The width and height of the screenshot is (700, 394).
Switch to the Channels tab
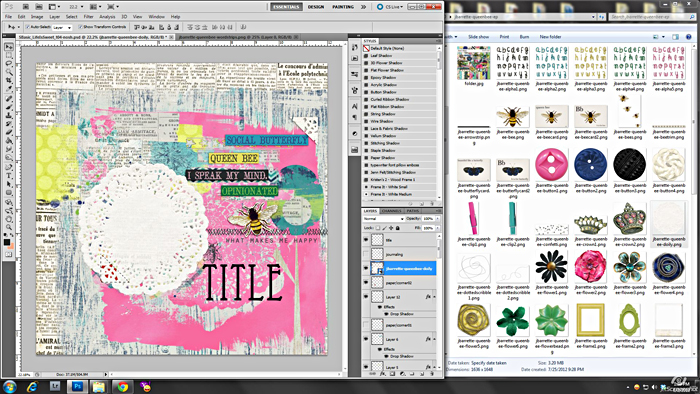[x=392, y=211]
